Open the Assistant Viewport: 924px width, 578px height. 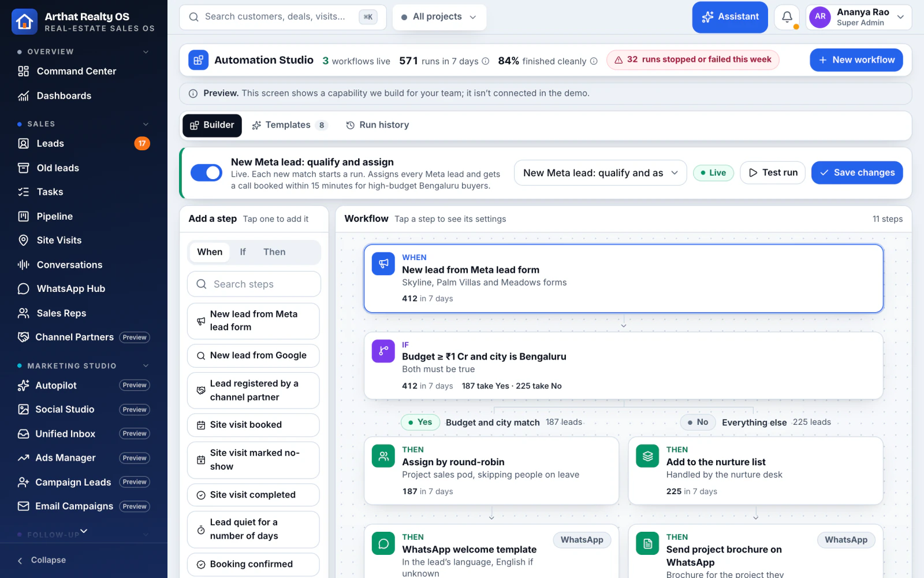(730, 17)
